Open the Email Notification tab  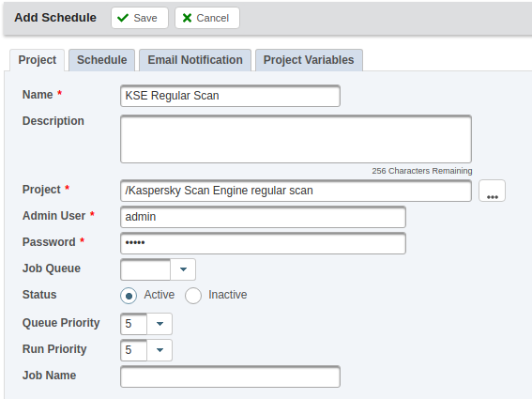pos(195,60)
